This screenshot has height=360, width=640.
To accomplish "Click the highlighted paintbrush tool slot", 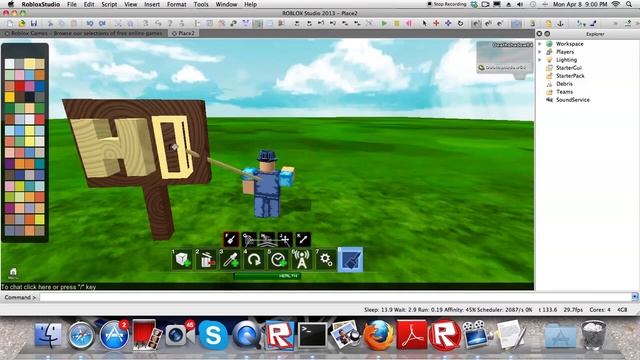I will (350, 260).
